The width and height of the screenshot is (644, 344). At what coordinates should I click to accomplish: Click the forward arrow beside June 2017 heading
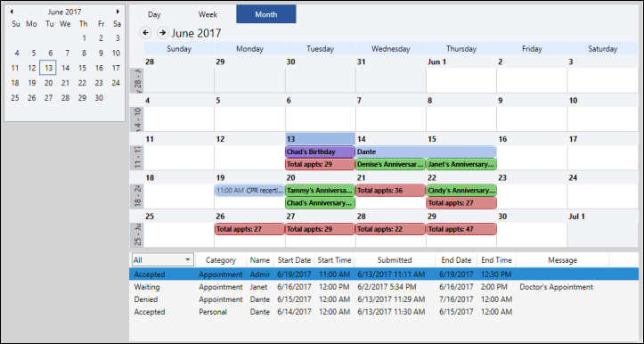point(163,32)
